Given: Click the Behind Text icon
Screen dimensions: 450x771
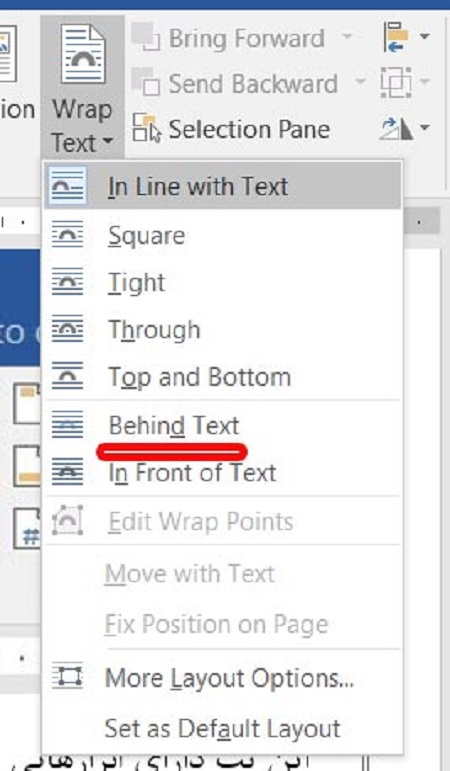Looking at the screenshot, I should tap(67, 424).
